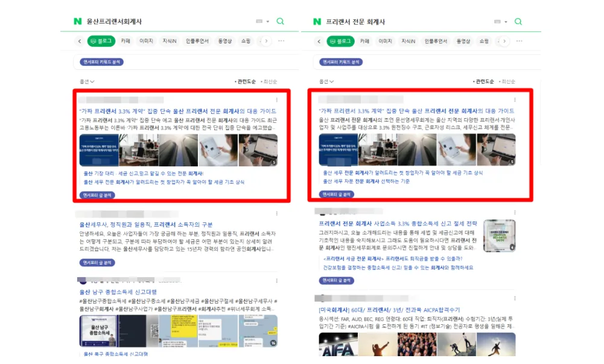Run the search with the 프리랜서 전문 회계사 magnifier icon

(518, 22)
